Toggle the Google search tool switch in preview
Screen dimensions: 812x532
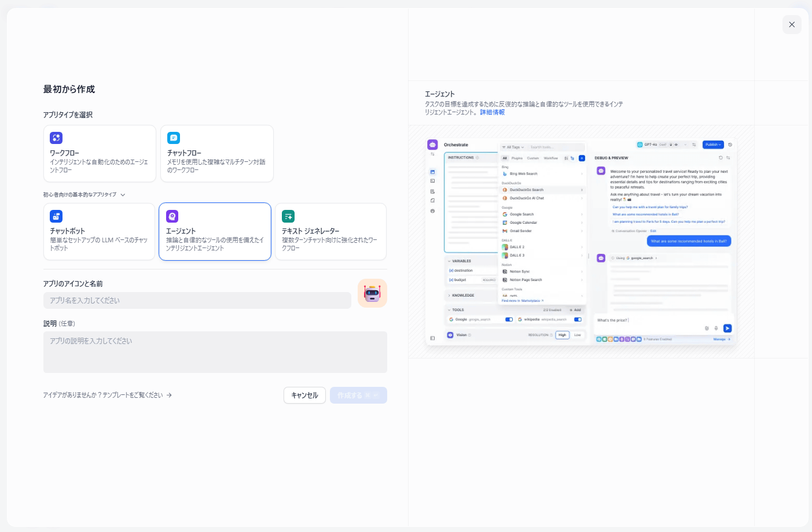tap(509, 319)
